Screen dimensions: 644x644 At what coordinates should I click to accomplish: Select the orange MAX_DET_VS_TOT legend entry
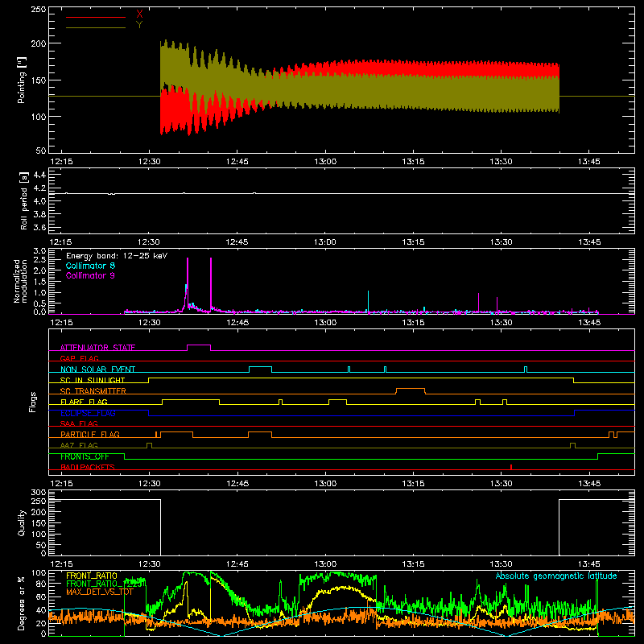[x=100, y=592]
